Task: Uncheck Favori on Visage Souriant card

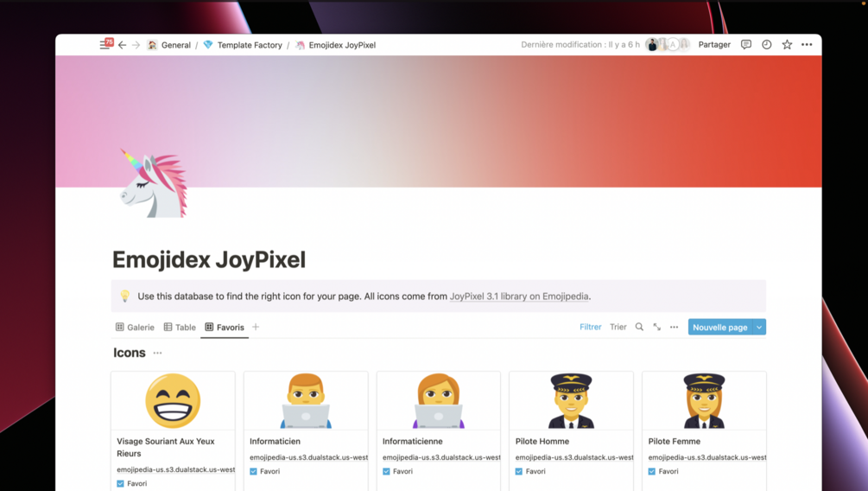Action: tap(120, 483)
